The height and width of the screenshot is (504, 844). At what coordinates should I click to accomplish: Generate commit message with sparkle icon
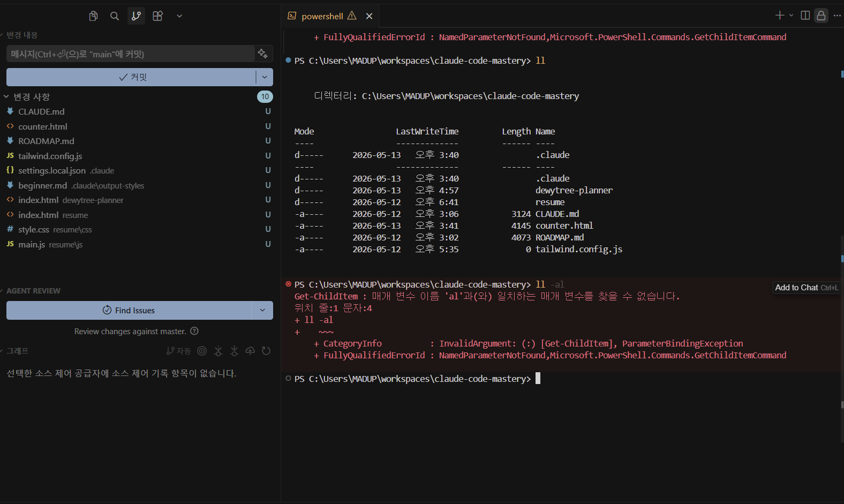(x=262, y=54)
